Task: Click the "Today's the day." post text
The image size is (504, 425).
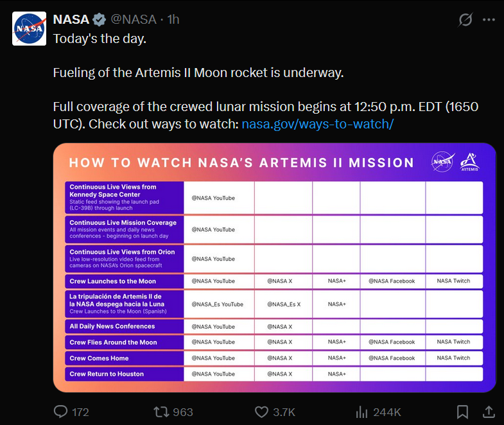Action: [x=100, y=39]
